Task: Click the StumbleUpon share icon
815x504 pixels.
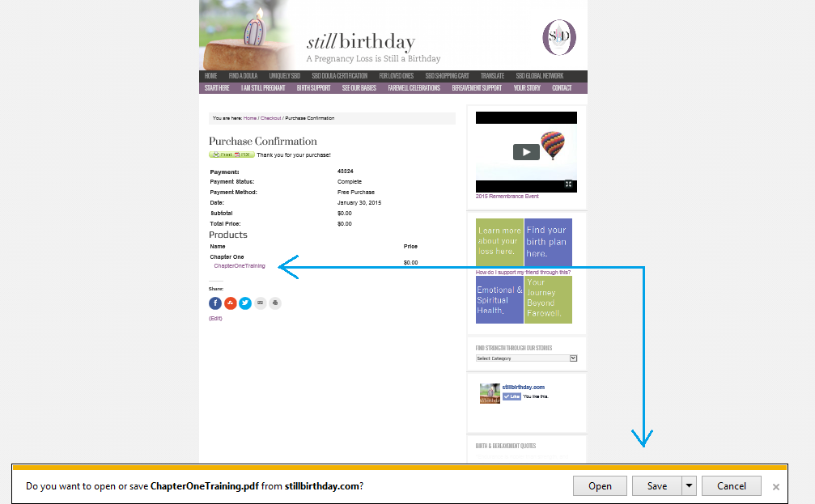Action: (230, 303)
